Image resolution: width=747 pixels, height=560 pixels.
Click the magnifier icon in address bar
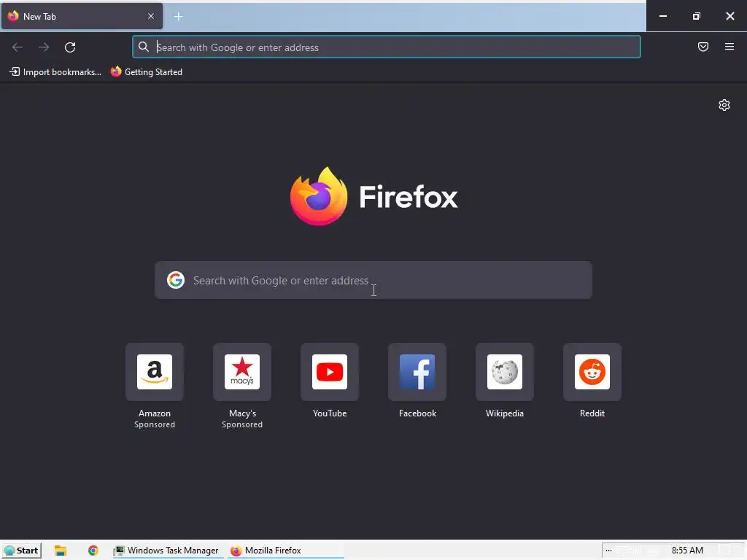[144, 47]
